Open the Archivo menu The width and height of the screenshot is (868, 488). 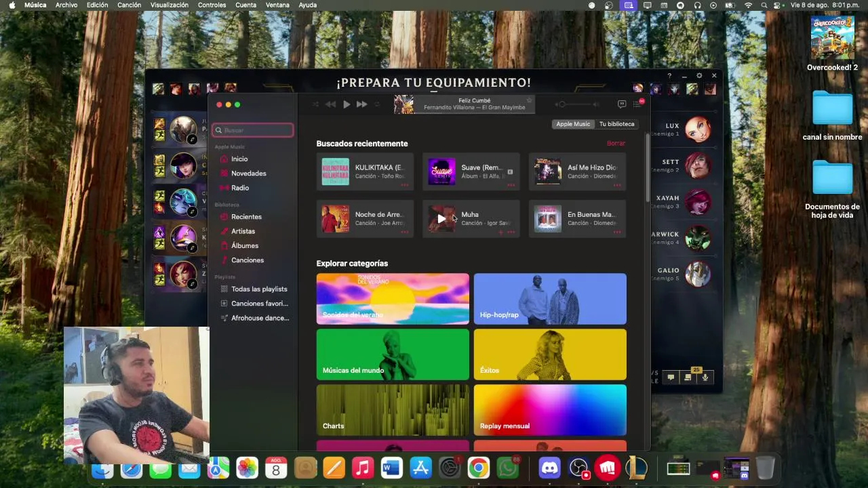click(66, 5)
